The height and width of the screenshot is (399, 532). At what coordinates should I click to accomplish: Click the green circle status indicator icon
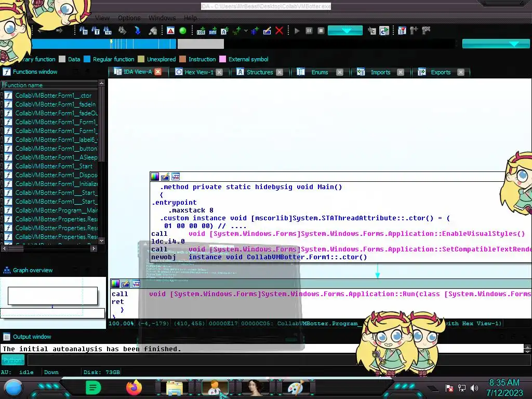182,31
